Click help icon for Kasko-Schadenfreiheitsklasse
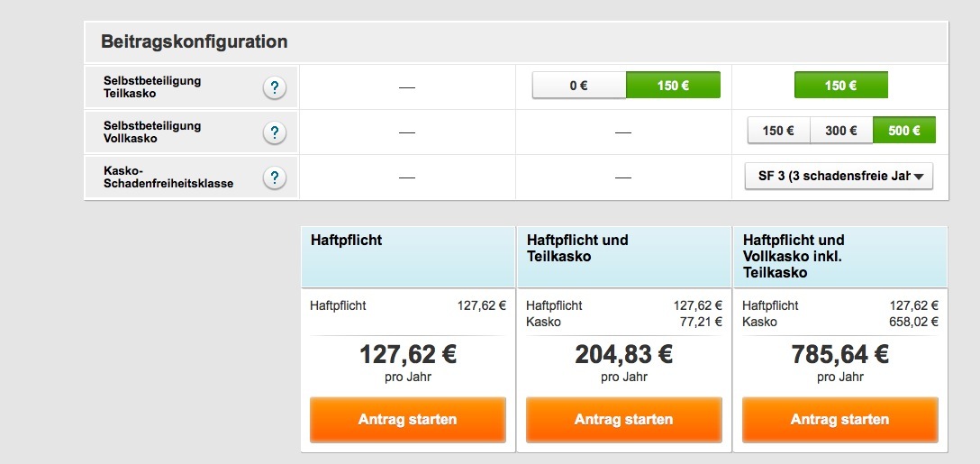This screenshot has width=980, height=464. [x=275, y=177]
